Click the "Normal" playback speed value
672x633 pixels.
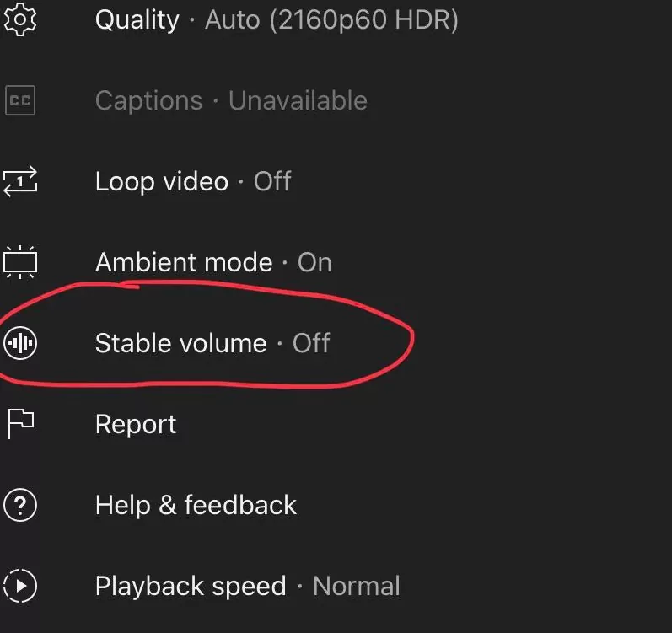coord(356,586)
